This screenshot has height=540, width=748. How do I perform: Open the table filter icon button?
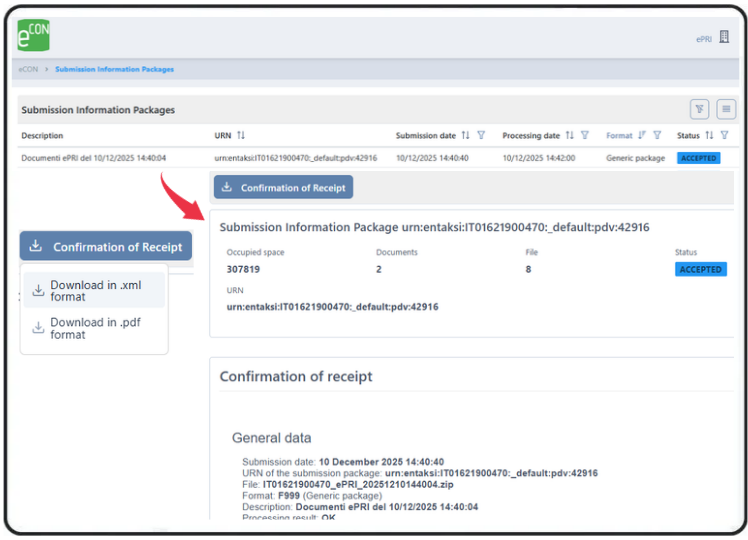click(x=699, y=109)
